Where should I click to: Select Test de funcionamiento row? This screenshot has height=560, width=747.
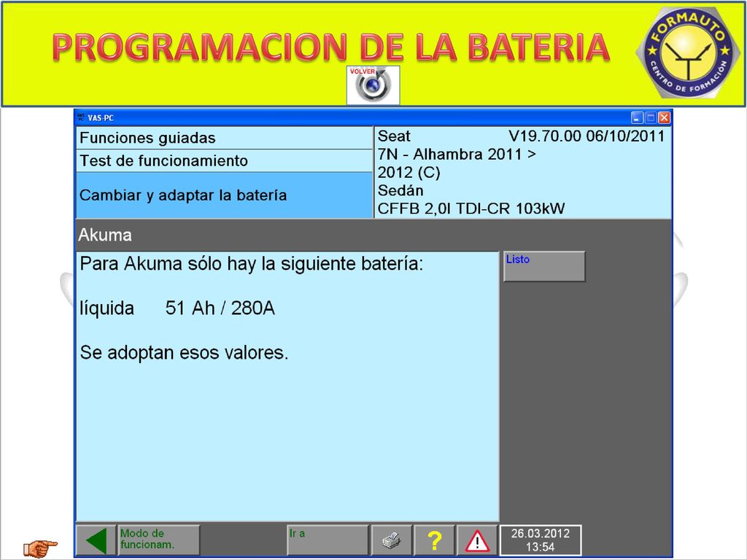click(x=224, y=161)
